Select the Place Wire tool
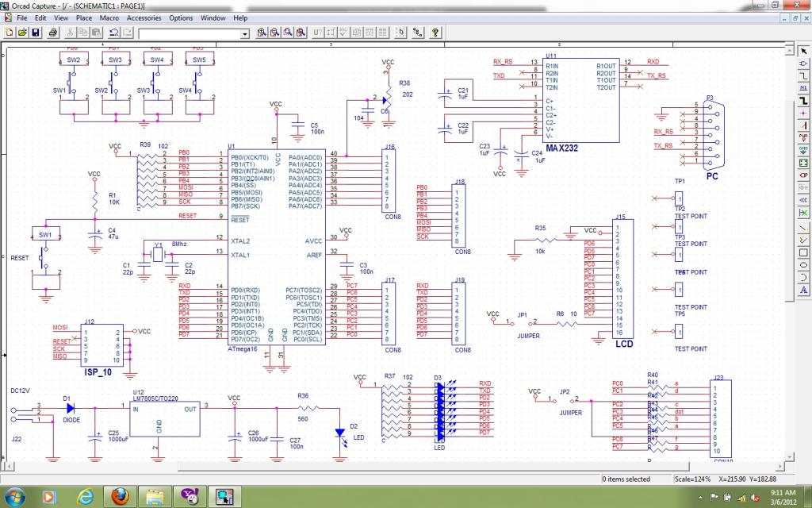 coord(803,75)
